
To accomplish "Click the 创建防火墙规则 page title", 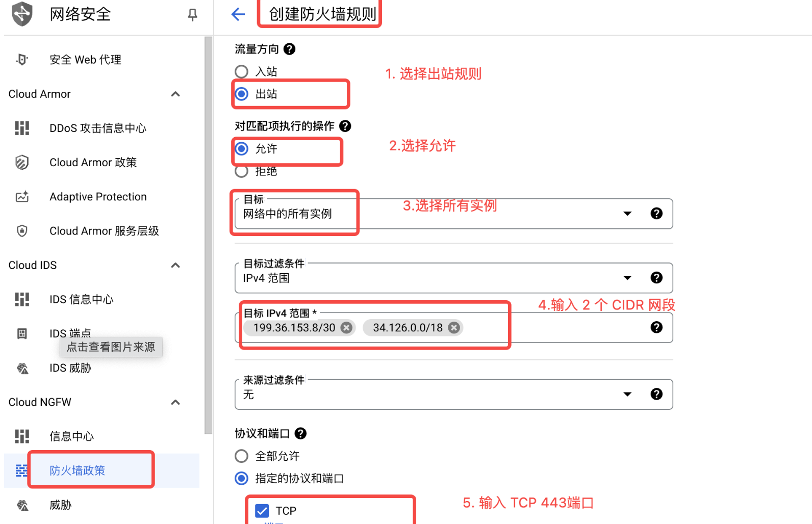I will [x=322, y=14].
